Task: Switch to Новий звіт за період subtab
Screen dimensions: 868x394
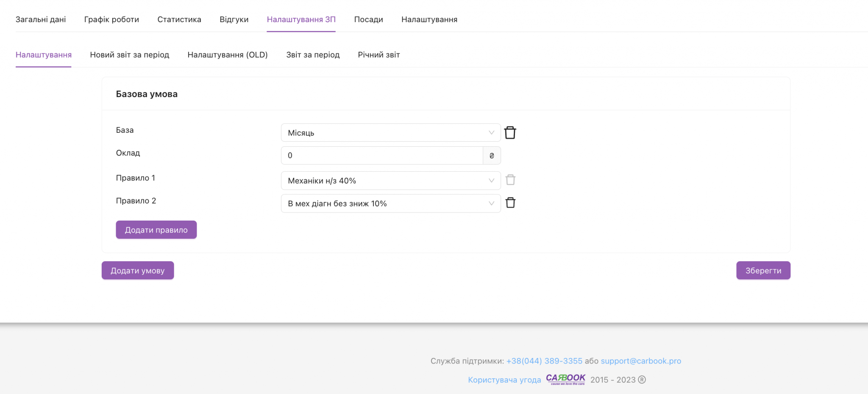Action: click(129, 55)
